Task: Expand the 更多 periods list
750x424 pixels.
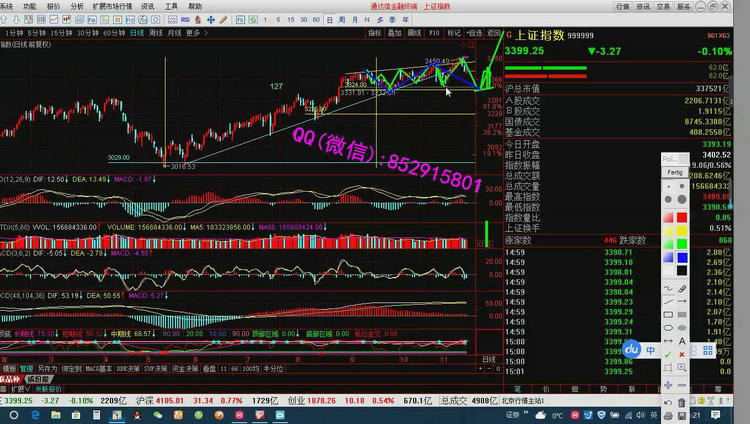Action: click(193, 32)
